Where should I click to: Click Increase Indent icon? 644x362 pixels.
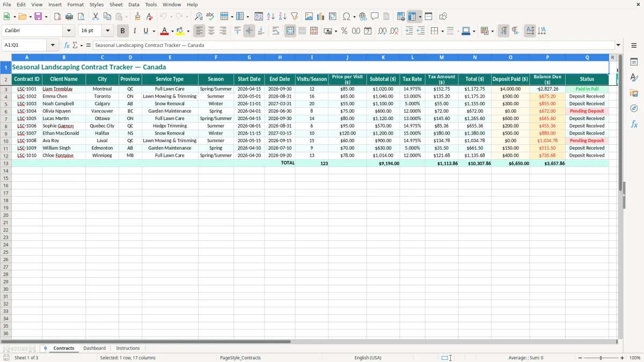click(409, 31)
